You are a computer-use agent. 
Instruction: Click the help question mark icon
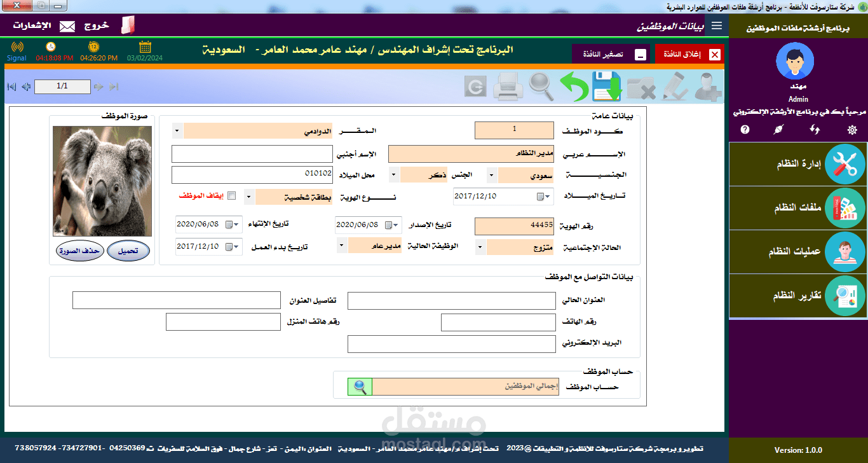coord(745,130)
